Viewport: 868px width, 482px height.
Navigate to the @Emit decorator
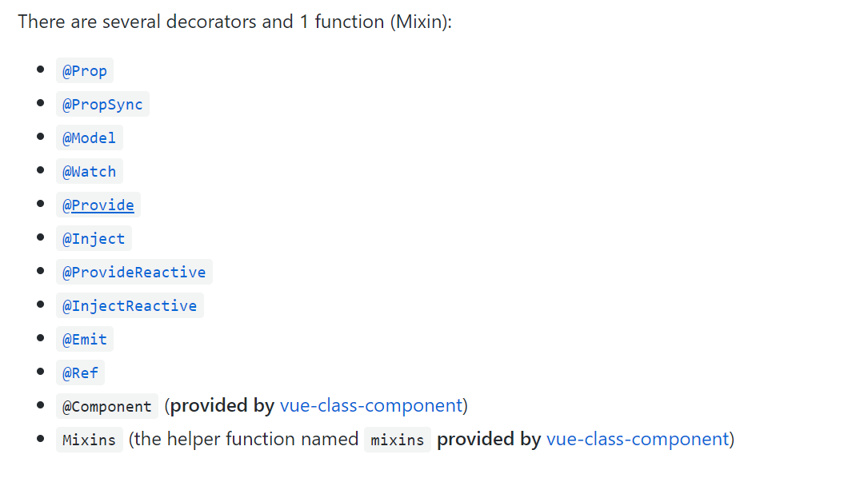pos(85,340)
